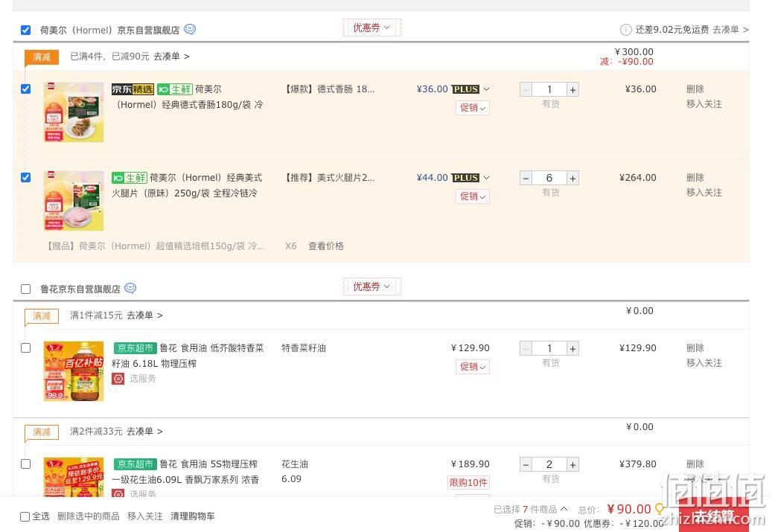Increase quantity of 花生油 with plus button
The height and width of the screenshot is (532, 772).
click(x=572, y=464)
